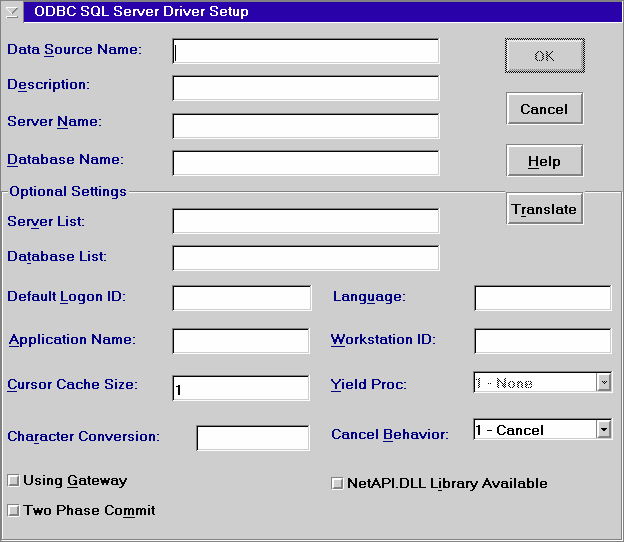Focus the Application Name field

(241, 341)
